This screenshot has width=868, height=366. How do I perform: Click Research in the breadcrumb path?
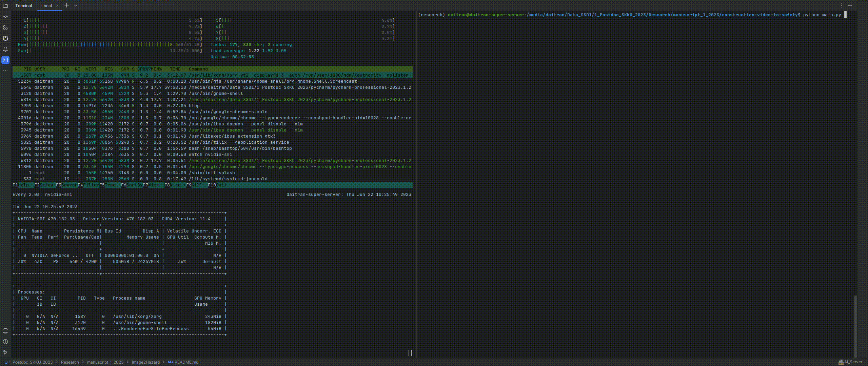[x=70, y=362]
